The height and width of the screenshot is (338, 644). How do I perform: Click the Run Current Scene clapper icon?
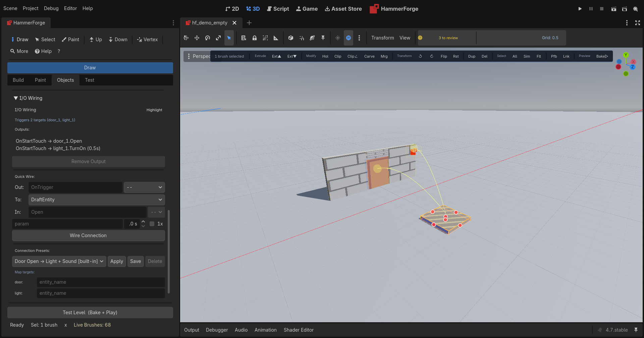click(613, 9)
